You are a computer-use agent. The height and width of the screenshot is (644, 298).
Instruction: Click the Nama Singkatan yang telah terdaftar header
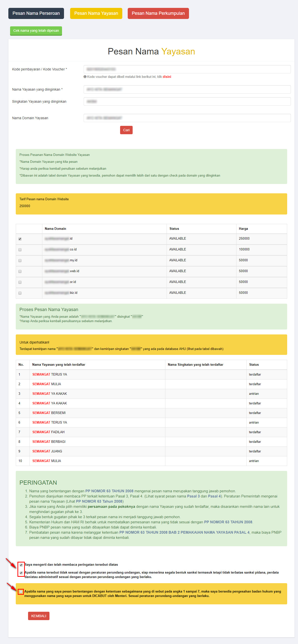(x=196, y=364)
